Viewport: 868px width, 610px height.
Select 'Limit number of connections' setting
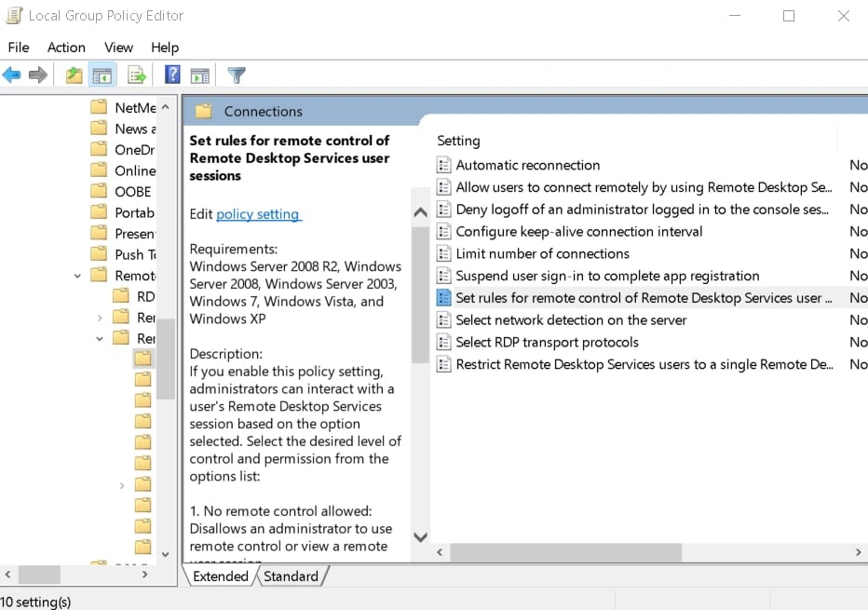click(x=542, y=253)
